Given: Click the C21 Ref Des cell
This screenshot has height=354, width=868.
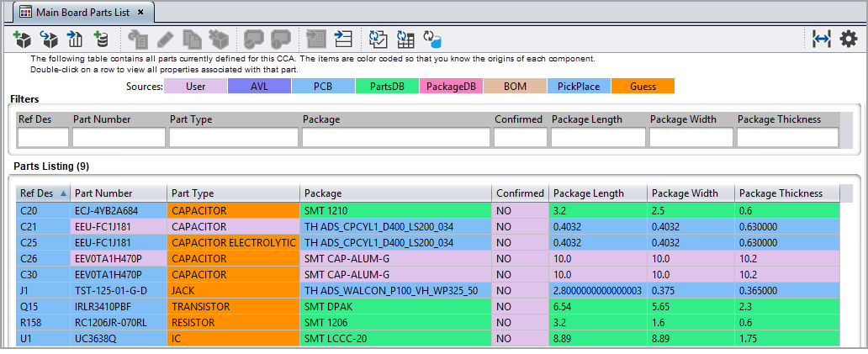Looking at the screenshot, I should [43, 227].
